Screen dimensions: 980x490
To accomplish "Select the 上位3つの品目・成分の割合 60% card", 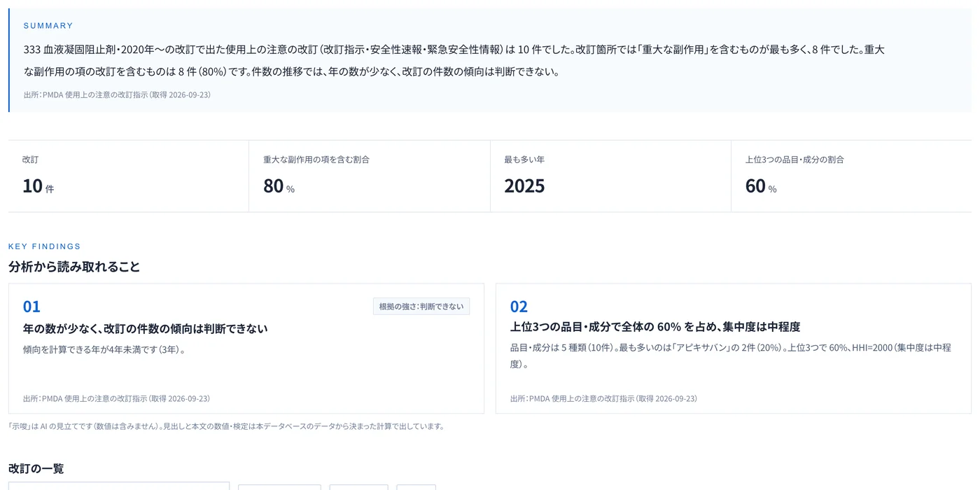I will (x=851, y=176).
